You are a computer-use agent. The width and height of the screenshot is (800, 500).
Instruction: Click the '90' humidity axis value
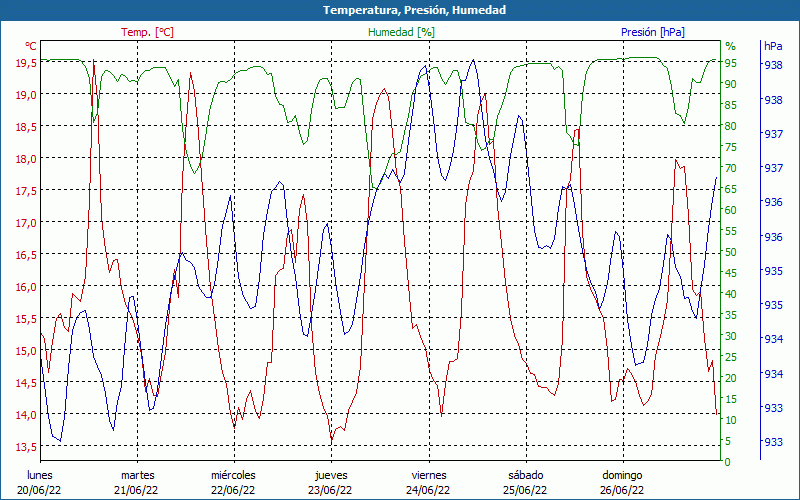tap(731, 84)
